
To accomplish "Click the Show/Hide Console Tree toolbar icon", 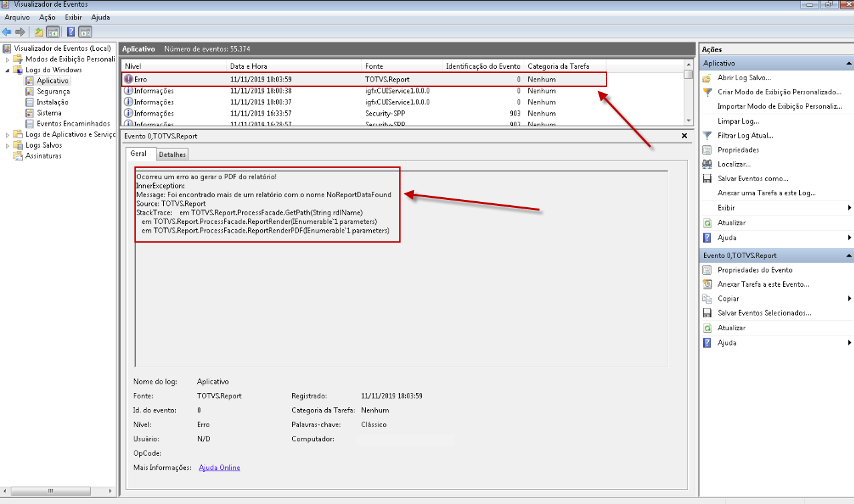I will coord(52,31).
